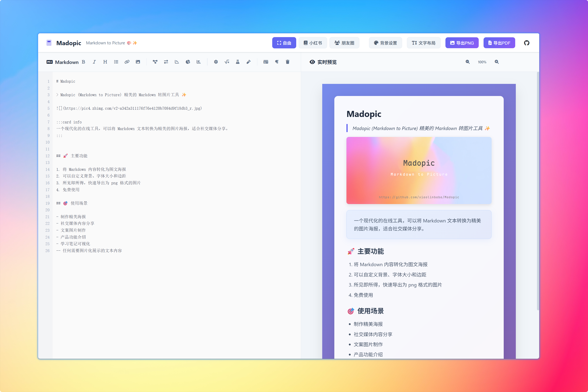The image size is (588, 392).
Task: Open the 文字布局 options
Action: click(423, 43)
